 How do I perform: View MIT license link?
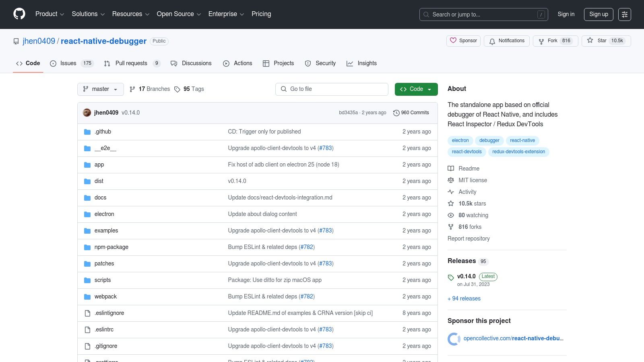tap(467, 180)
